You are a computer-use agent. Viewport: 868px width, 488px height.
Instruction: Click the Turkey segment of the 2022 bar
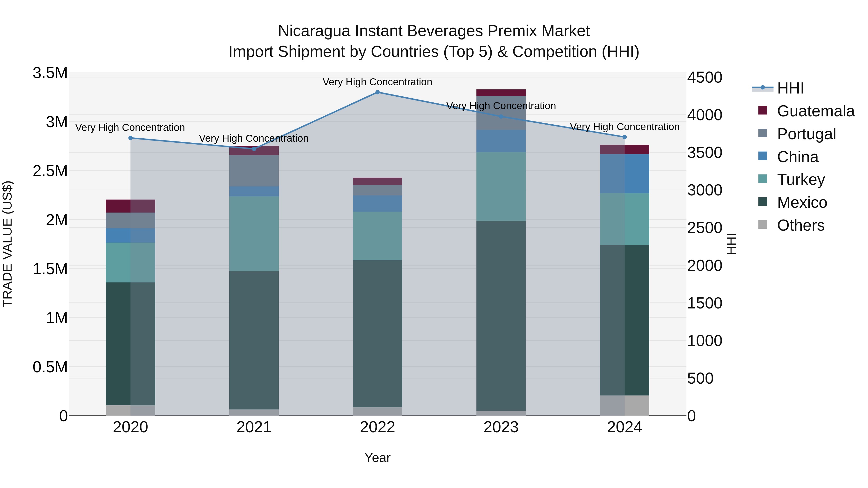(377, 236)
